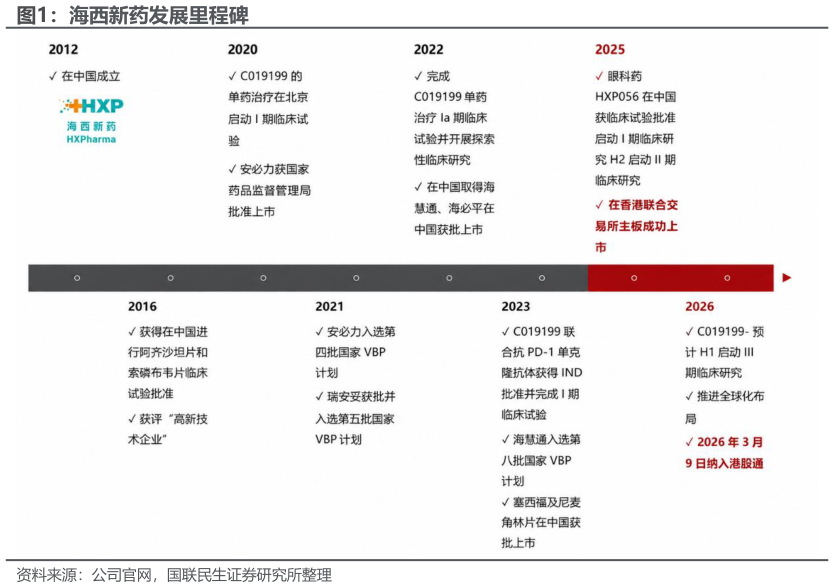
Task: Click the text 在中国取得海
Action: tap(461, 187)
